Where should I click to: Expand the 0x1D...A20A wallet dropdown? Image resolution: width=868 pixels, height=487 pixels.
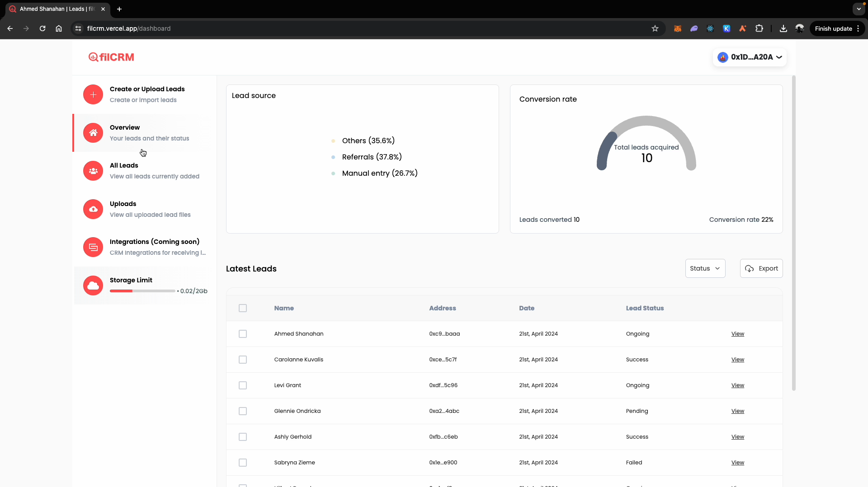coord(750,57)
